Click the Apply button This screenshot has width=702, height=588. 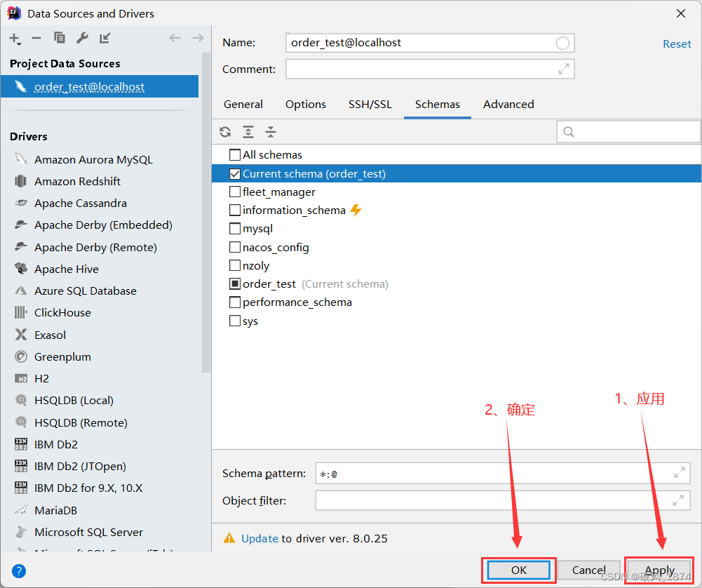pos(659,570)
